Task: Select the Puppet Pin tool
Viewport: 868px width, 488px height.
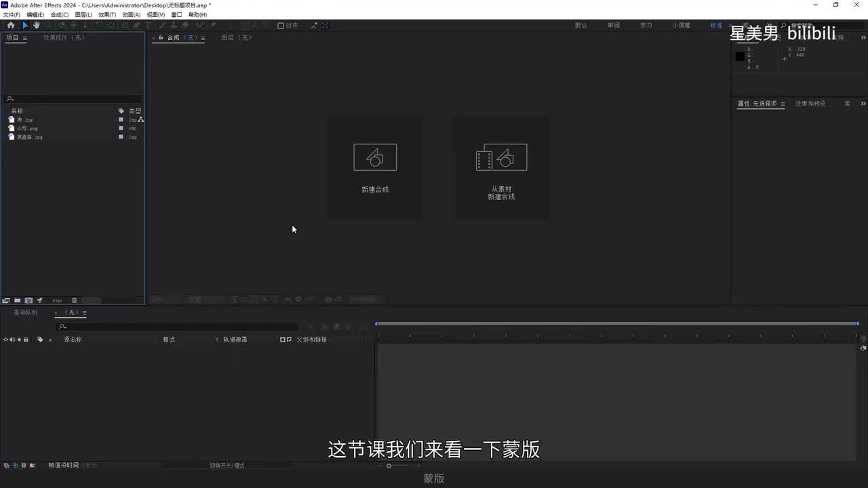Action: (x=213, y=25)
